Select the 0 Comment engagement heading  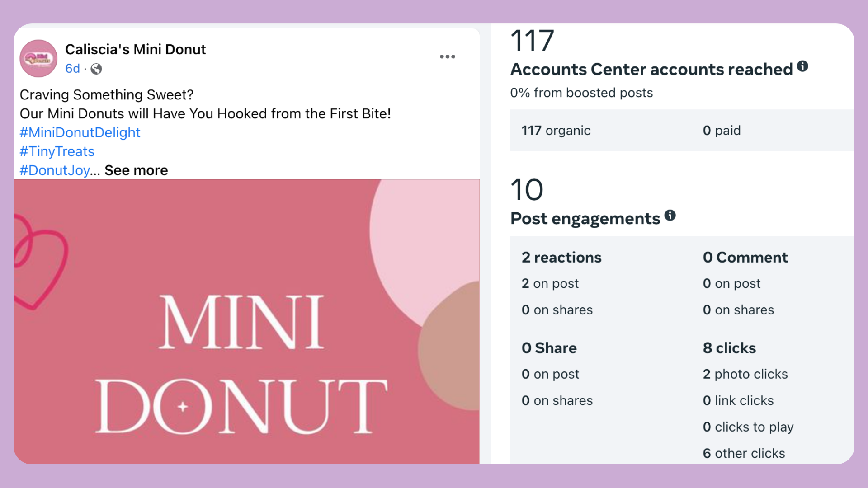point(745,258)
